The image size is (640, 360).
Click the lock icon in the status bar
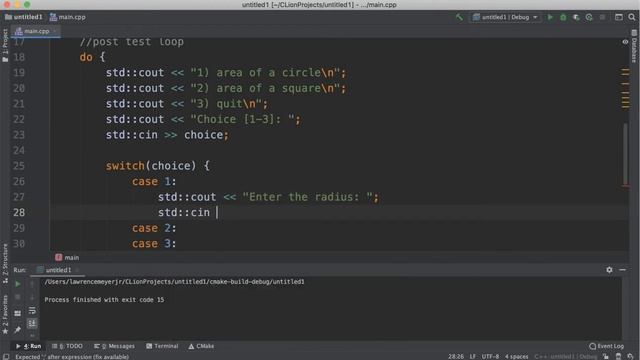606,357
